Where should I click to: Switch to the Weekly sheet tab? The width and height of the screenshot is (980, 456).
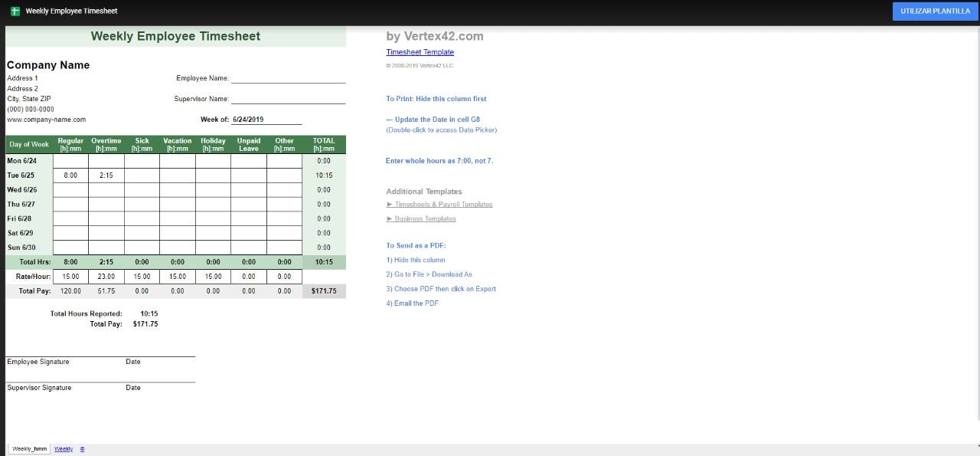tap(64, 449)
